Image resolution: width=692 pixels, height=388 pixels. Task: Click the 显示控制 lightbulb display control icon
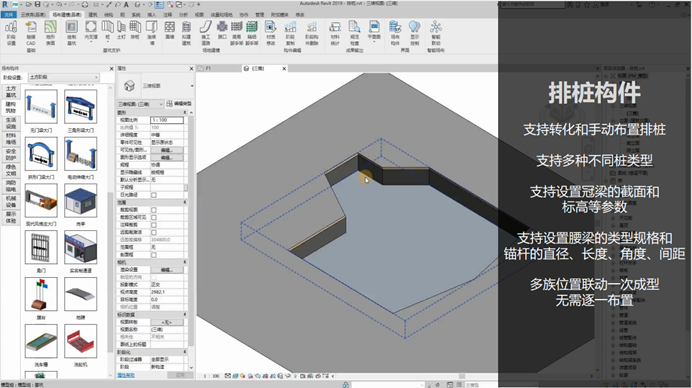coord(414,33)
